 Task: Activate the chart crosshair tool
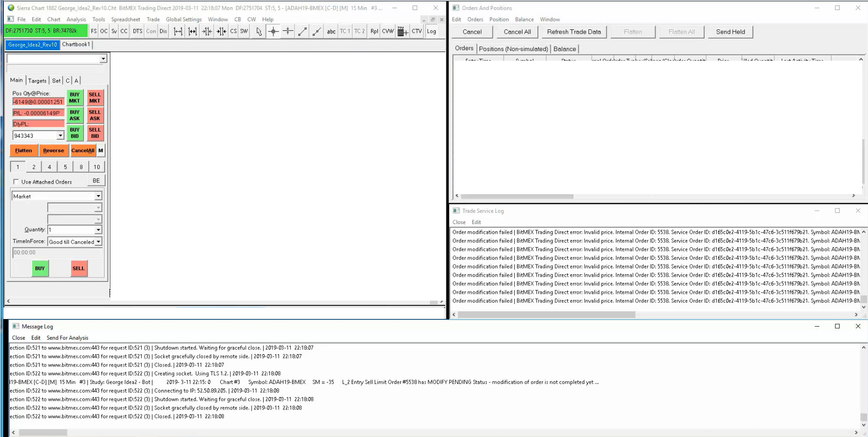click(273, 31)
